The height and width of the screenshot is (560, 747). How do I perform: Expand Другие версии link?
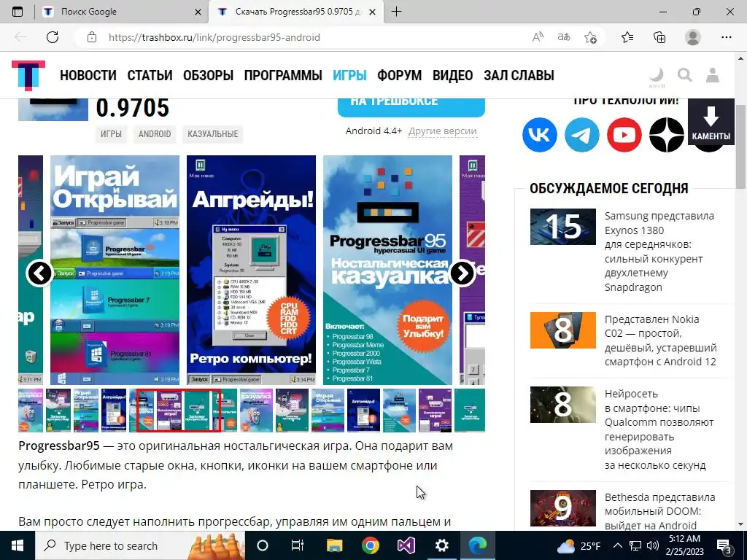(443, 131)
